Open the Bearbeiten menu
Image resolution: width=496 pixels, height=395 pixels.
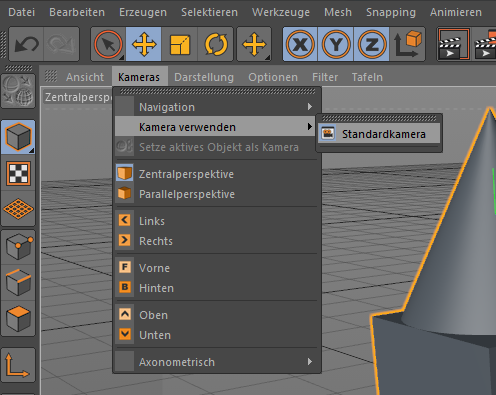(x=77, y=12)
